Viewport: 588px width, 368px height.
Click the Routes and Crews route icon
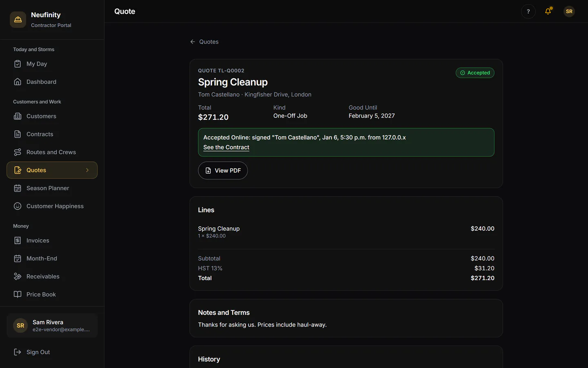coord(18,152)
